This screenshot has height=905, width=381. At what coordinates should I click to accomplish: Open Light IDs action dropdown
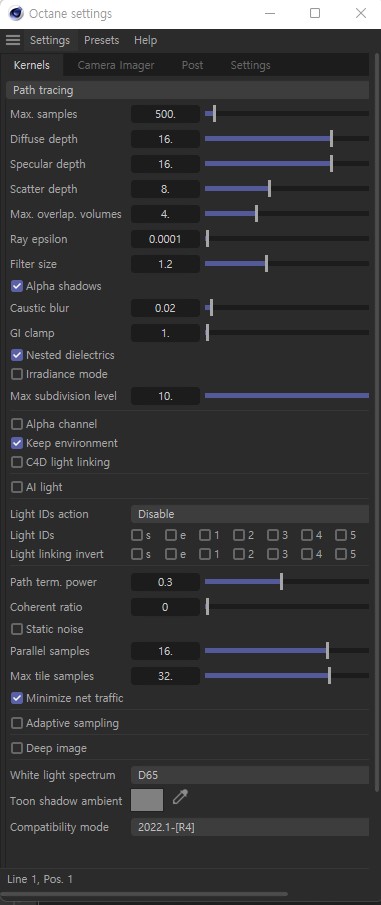(x=250, y=514)
